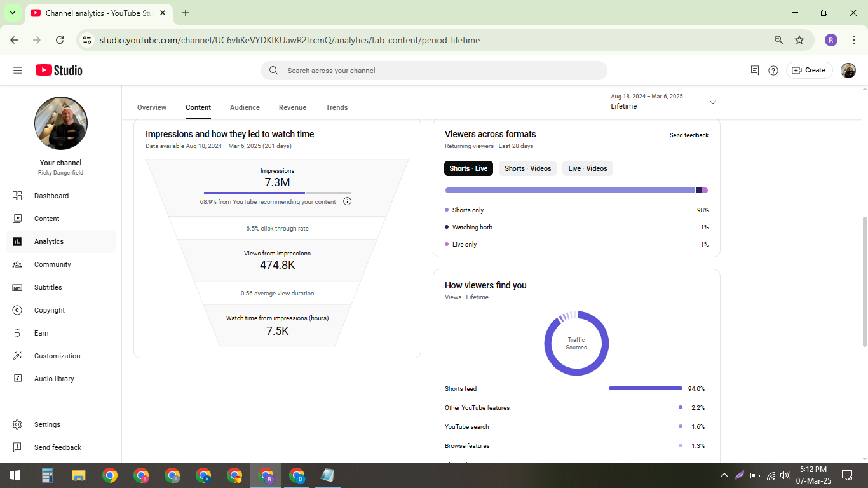Click the Impressions 7.3M value

pyautogui.click(x=277, y=182)
